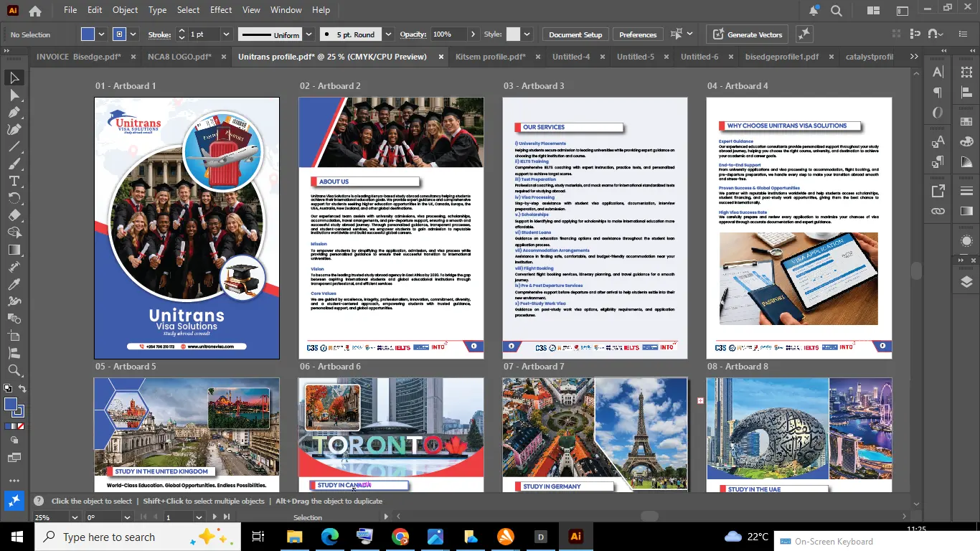Select the Direct Selection tool
Image resolution: width=980 pixels, height=551 pixels.
click(14, 95)
